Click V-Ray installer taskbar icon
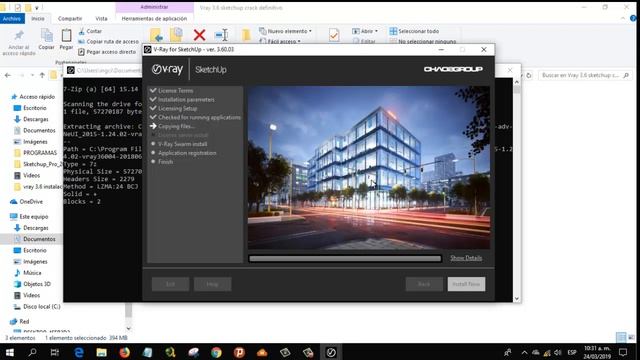Screen dimensions: 640x360 [x=331, y=352]
